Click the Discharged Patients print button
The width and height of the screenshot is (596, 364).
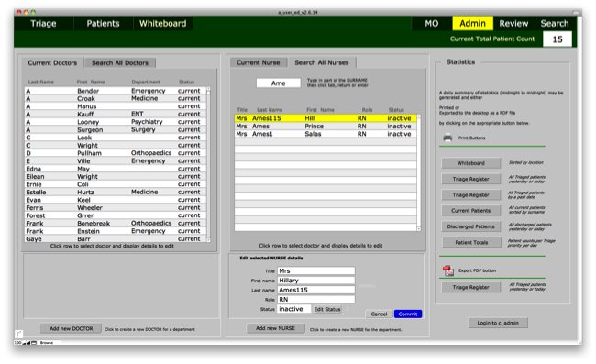pos(471,226)
